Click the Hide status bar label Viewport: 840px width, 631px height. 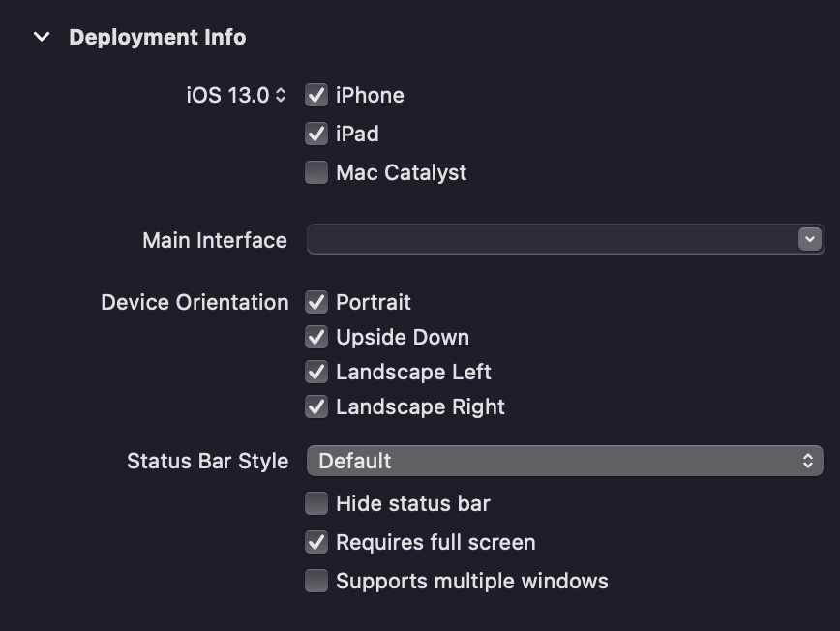pyautogui.click(x=413, y=503)
